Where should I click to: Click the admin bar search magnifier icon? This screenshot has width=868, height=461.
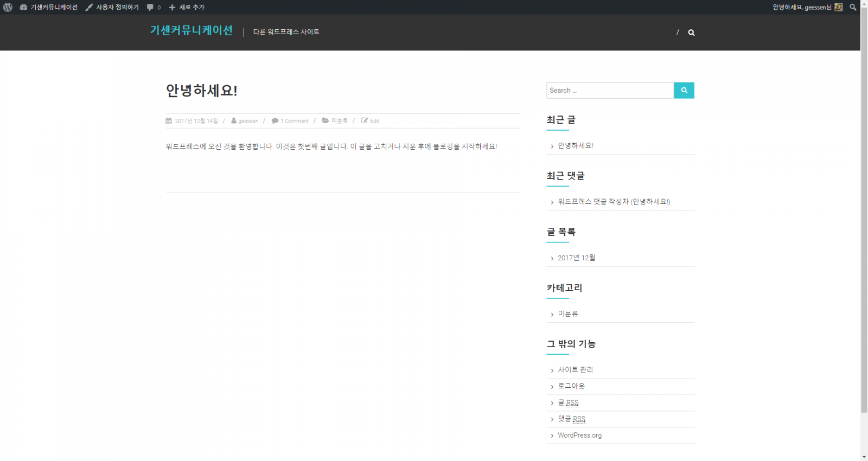[853, 7]
